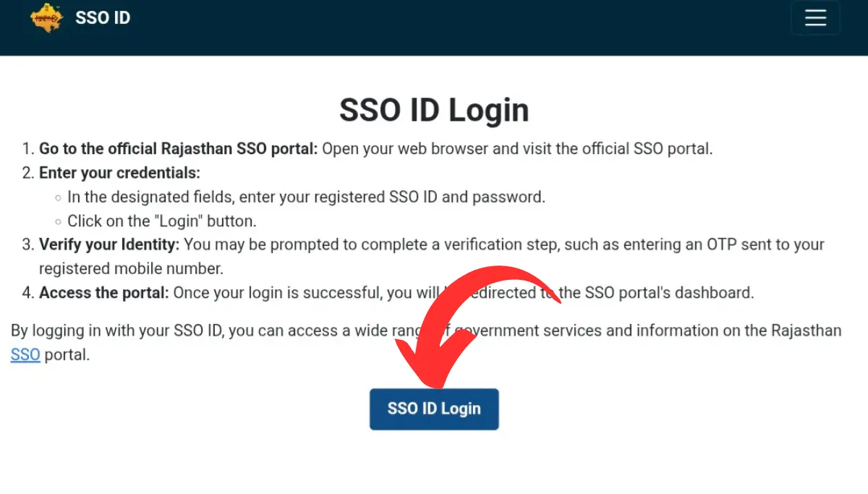Open the hamburger navigation menu
Viewport: 868px width, 494px height.
point(816,18)
